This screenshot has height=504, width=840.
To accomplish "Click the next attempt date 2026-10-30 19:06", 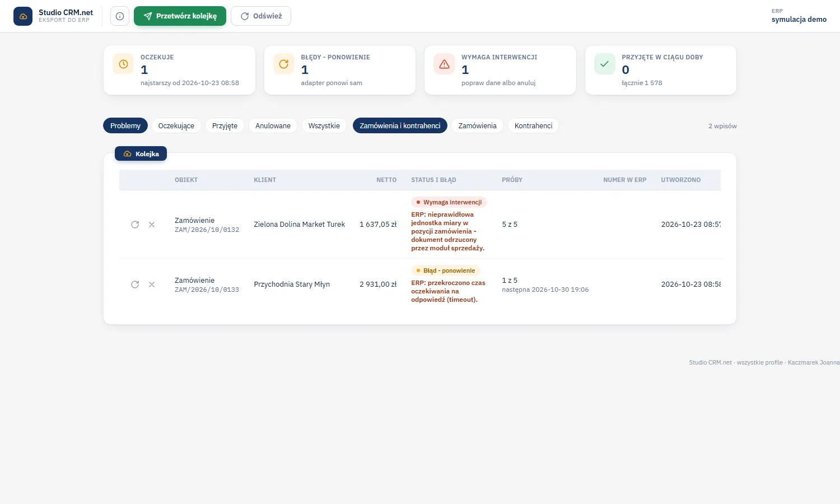I will pos(545,290).
